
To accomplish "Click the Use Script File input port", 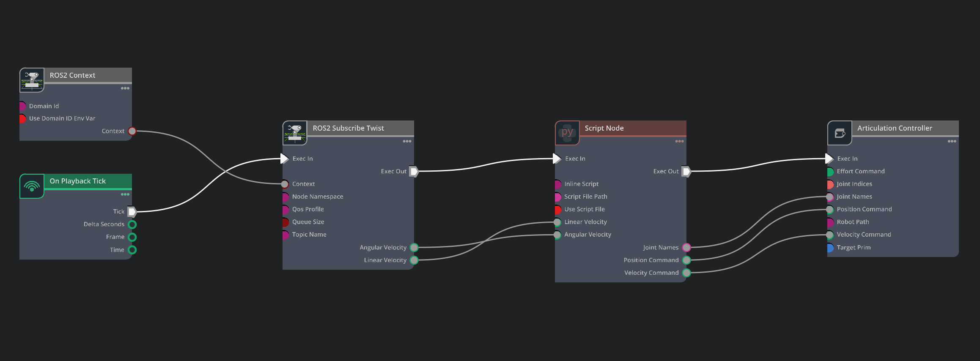I will [557, 209].
